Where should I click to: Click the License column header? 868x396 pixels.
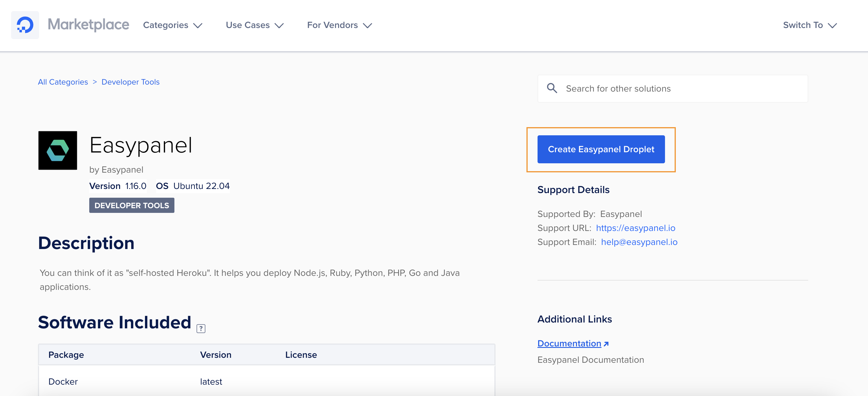[301, 355]
